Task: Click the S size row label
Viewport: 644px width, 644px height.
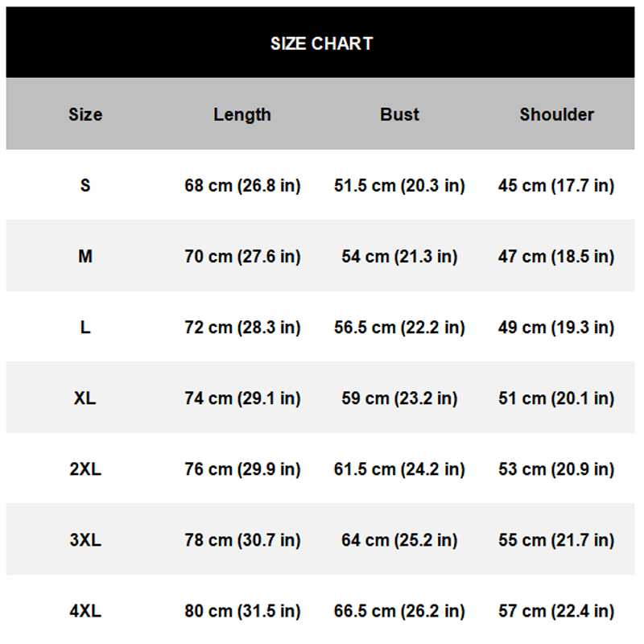Action: pyautogui.click(x=85, y=185)
